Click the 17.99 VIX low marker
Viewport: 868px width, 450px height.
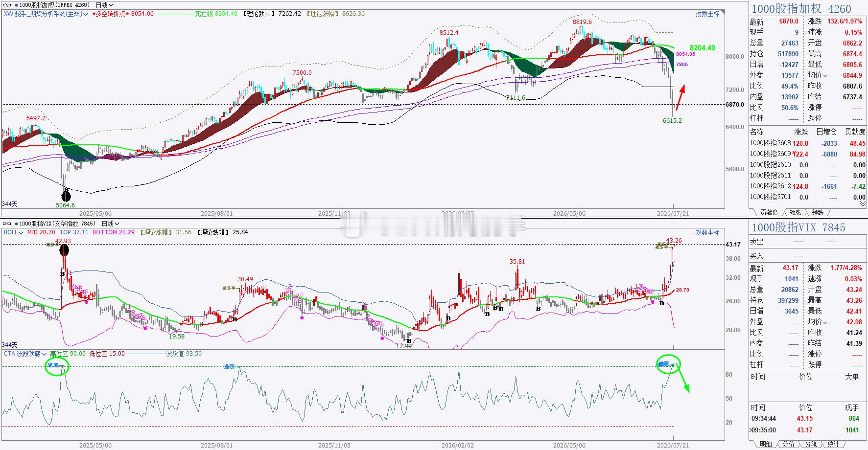click(x=404, y=346)
